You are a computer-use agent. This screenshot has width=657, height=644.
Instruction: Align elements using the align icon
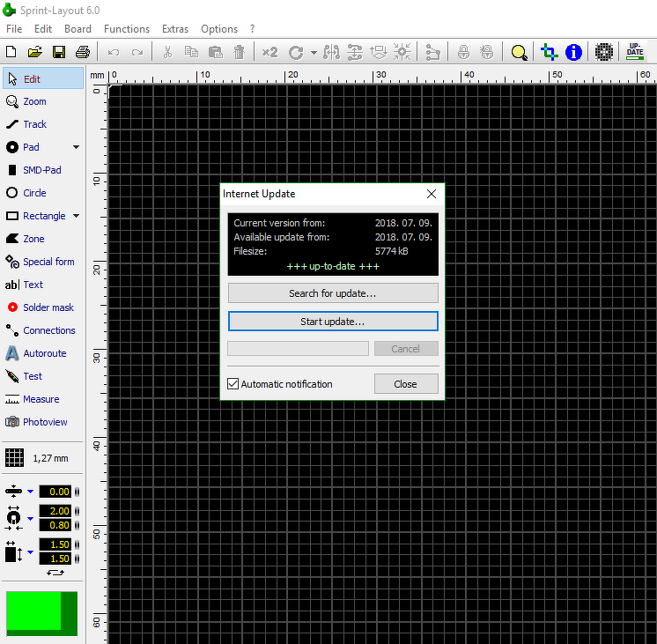pos(355,52)
